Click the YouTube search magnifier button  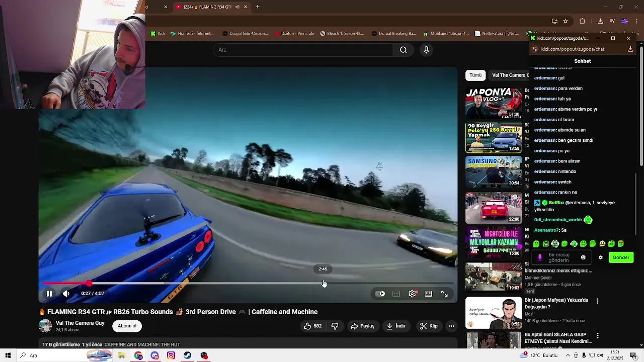click(404, 50)
